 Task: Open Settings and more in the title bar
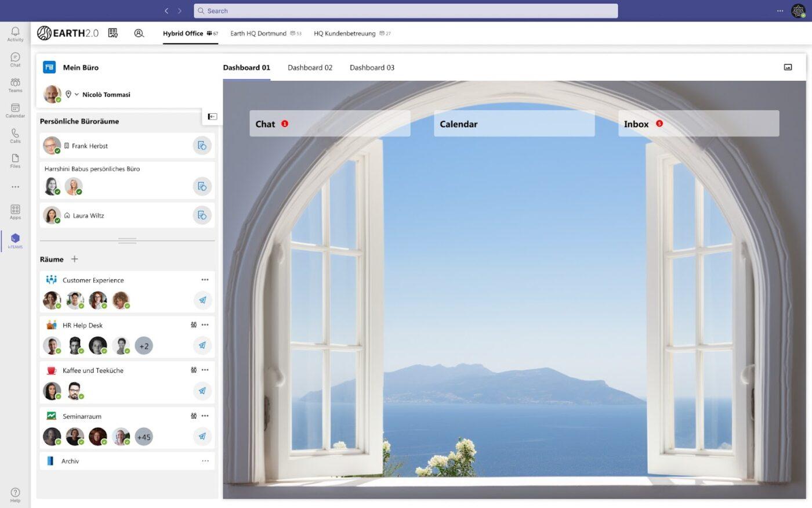(x=780, y=10)
